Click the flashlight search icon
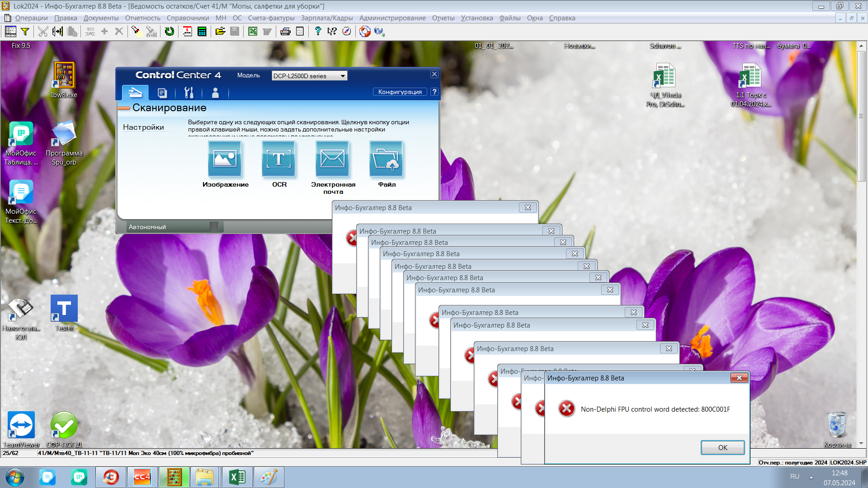868x488 pixels. [136, 31]
